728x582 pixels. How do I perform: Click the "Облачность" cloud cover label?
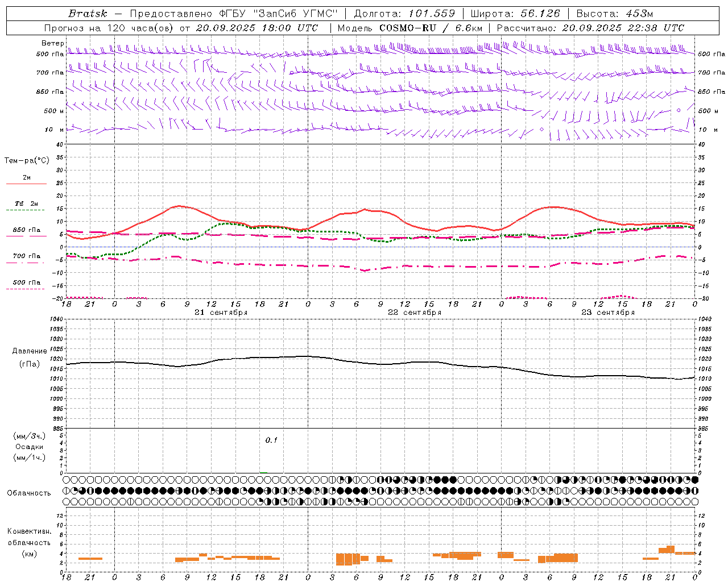[x=29, y=493]
